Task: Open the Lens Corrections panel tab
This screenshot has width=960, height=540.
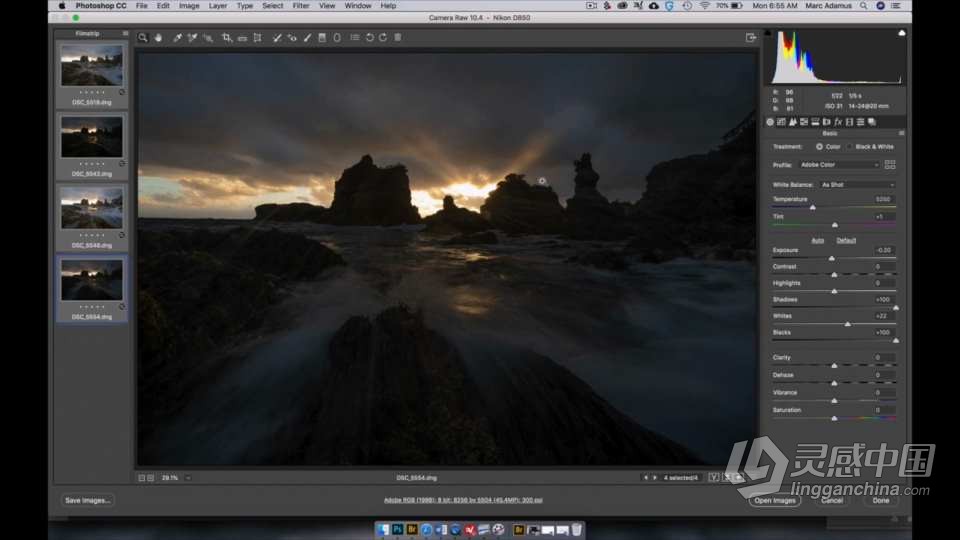Action: 827,122
